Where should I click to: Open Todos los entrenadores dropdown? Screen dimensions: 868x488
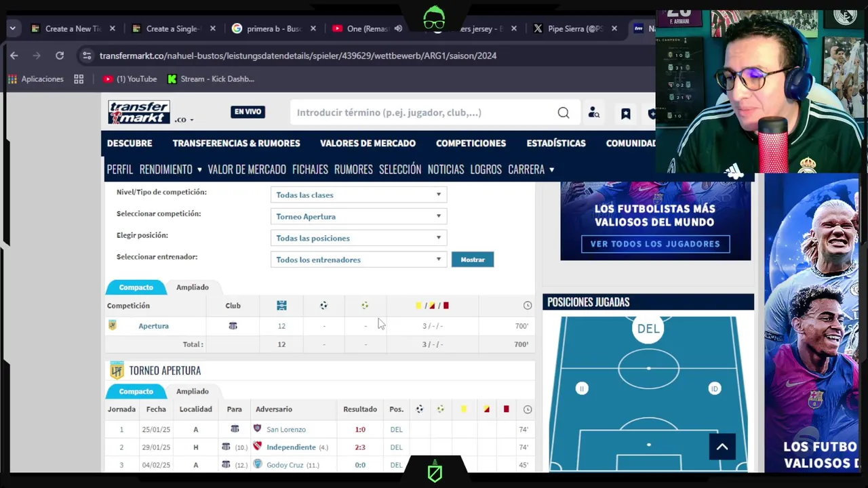358,260
